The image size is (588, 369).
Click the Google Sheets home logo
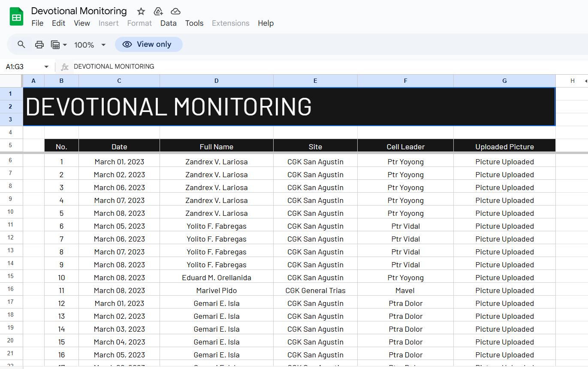click(x=16, y=17)
